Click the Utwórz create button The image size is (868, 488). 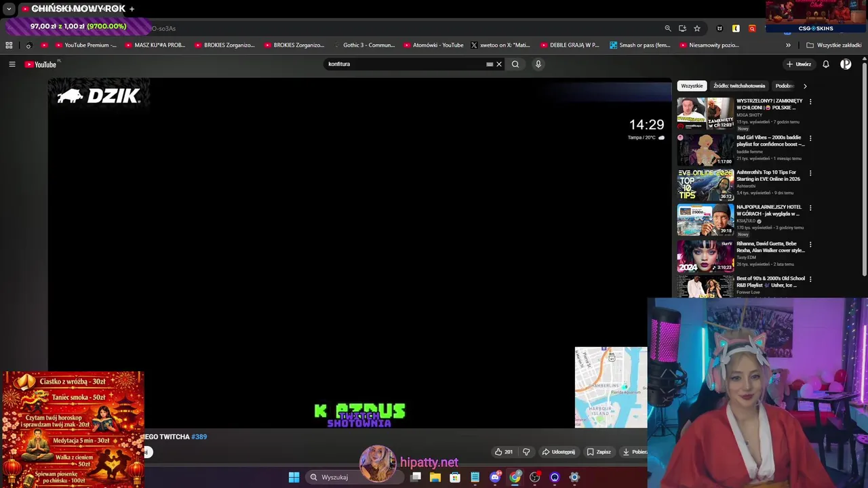[x=799, y=64]
